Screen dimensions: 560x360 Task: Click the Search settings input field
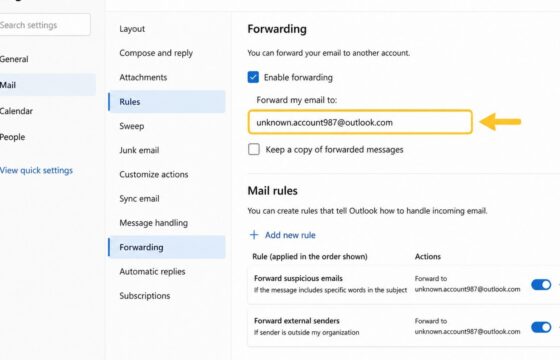44,25
